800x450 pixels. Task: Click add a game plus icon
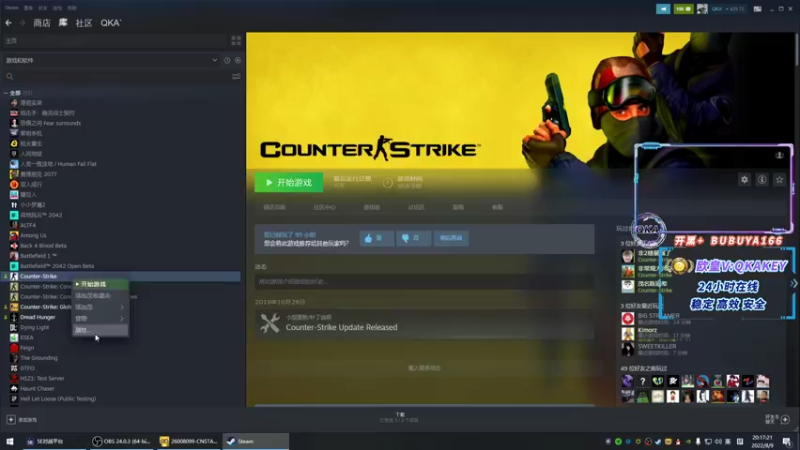click(11, 419)
